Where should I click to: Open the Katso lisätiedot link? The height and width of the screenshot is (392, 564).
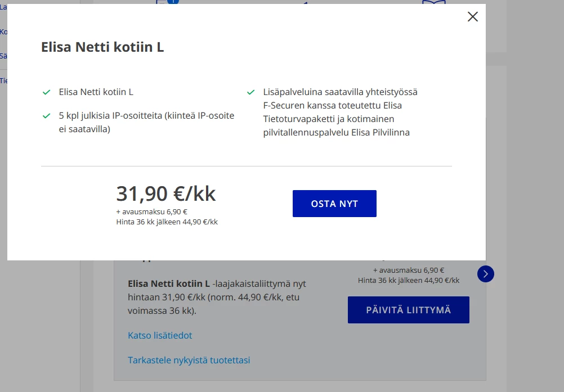pos(160,335)
